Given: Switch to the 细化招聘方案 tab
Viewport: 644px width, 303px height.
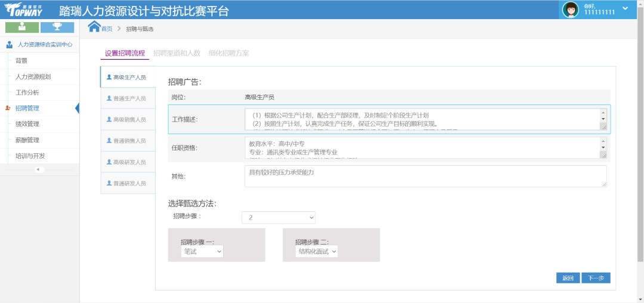Looking at the screenshot, I should [x=229, y=53].
